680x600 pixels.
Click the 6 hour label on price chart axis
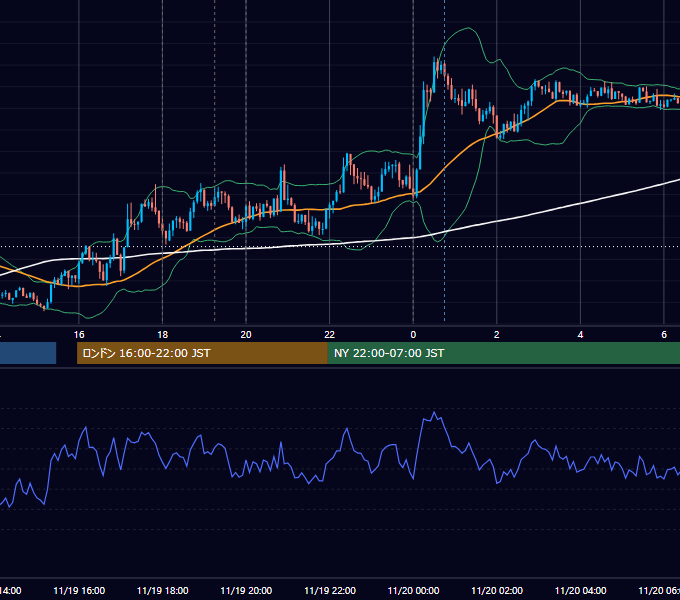click(x=664, y=335)
